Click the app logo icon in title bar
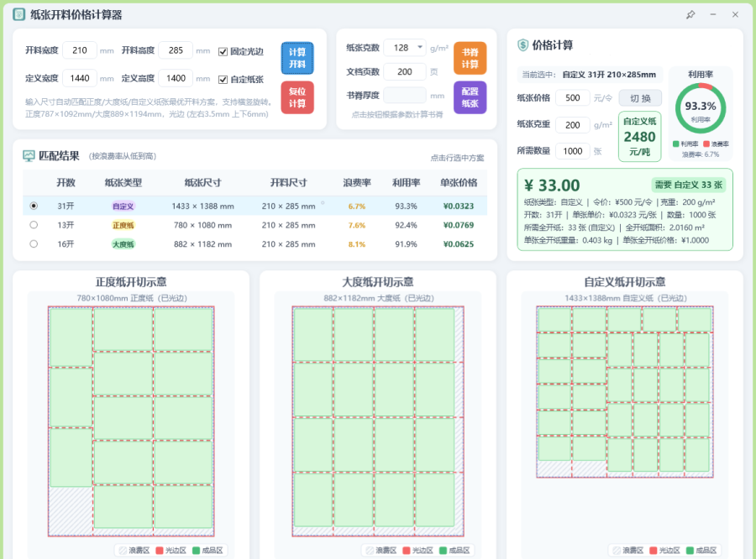The image size is (756, 559). [18, 14]
